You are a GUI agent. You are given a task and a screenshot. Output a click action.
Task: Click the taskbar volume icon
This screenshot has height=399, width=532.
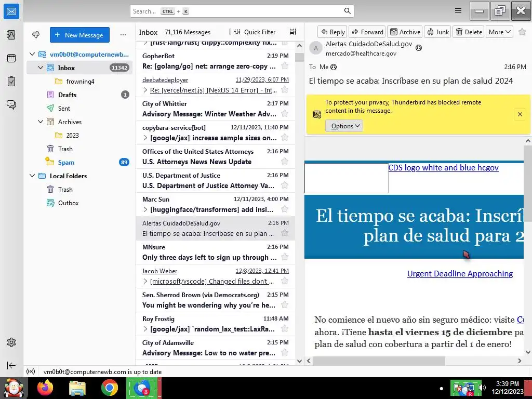483,388
